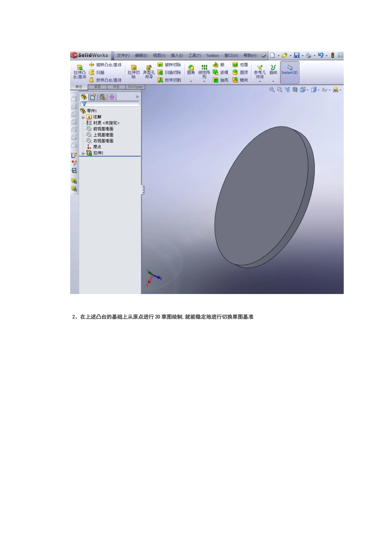Click the 镜向 mirror tool

pos(240,80)
